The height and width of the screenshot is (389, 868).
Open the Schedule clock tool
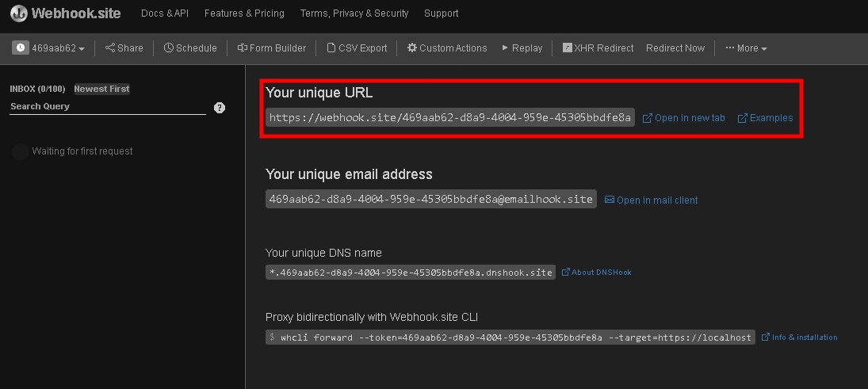pos(190,48)
